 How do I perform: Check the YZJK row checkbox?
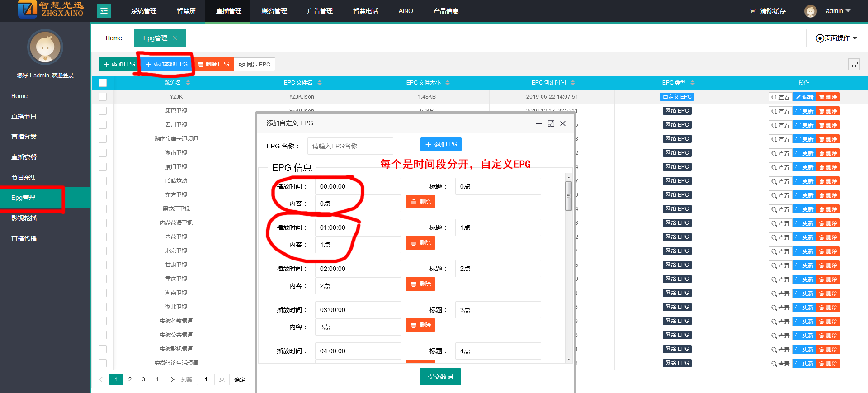pyautogui.click(x=103, y=97)
